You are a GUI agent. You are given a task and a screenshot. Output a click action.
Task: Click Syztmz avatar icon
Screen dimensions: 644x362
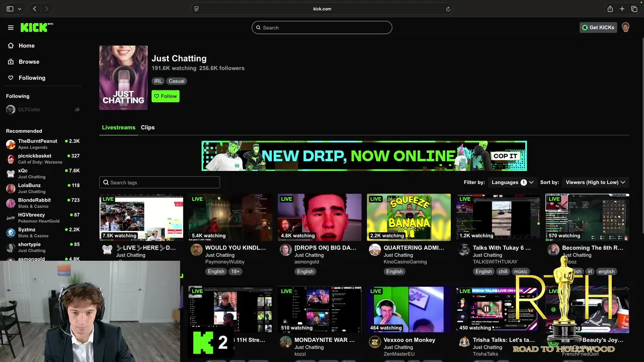click(x=11, y=232)
